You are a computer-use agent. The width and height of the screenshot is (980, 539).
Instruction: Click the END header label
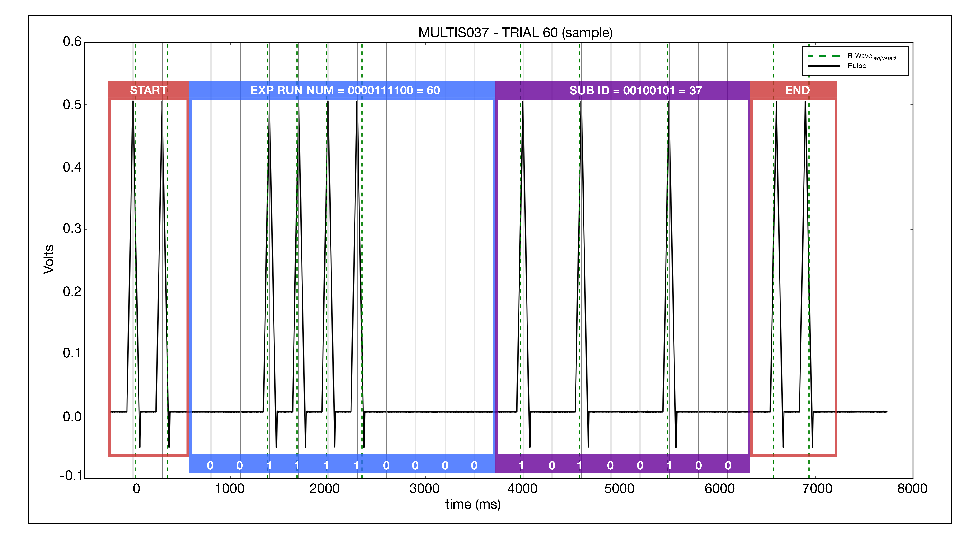(x=797, y=90)
